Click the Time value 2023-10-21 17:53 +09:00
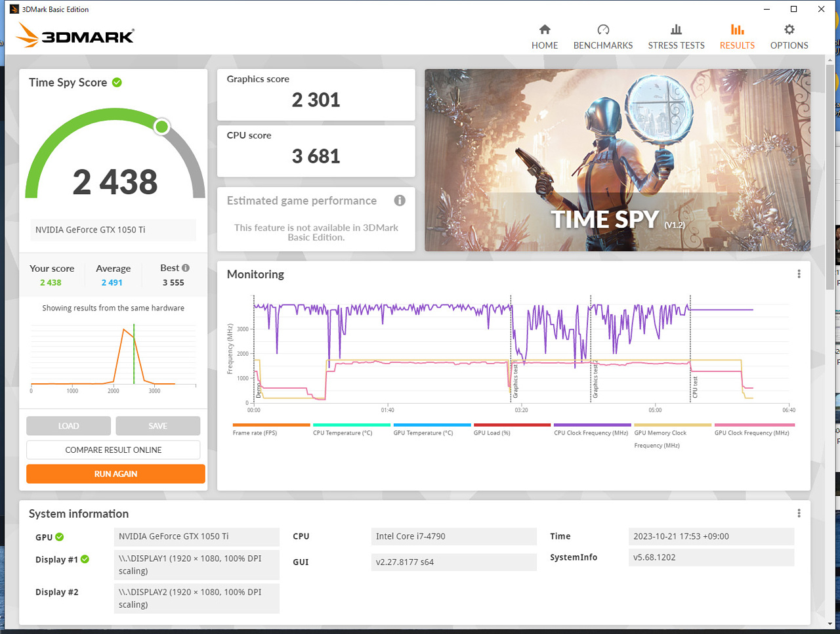The height and width of the screenshot is (634, 840). (711, 536)
